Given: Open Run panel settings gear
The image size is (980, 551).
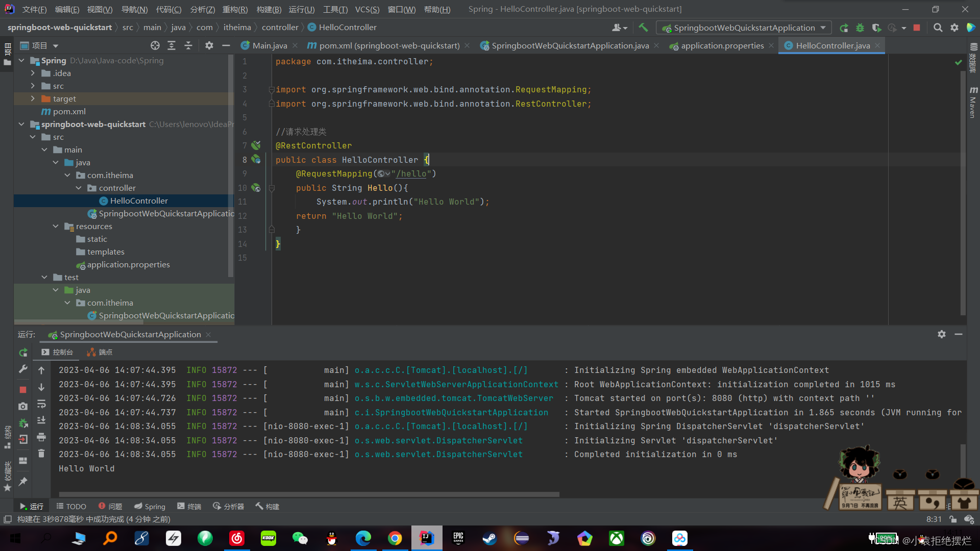Looking at the screenshot, I should click(x=942, y=334).
